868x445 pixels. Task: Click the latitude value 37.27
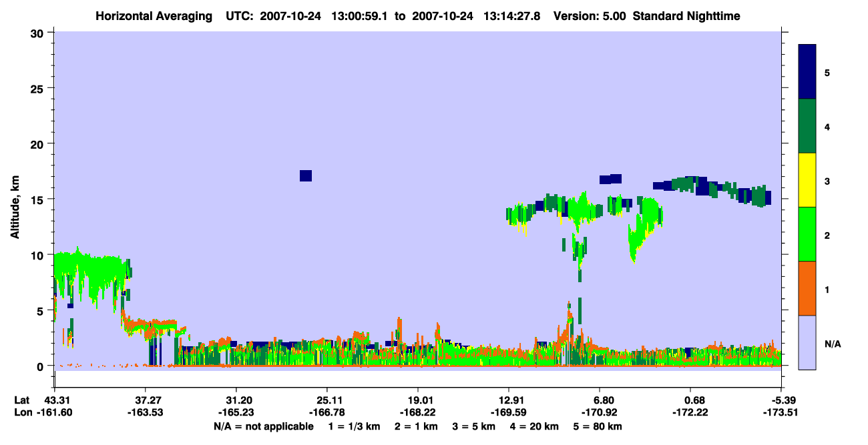coord(145,400)
